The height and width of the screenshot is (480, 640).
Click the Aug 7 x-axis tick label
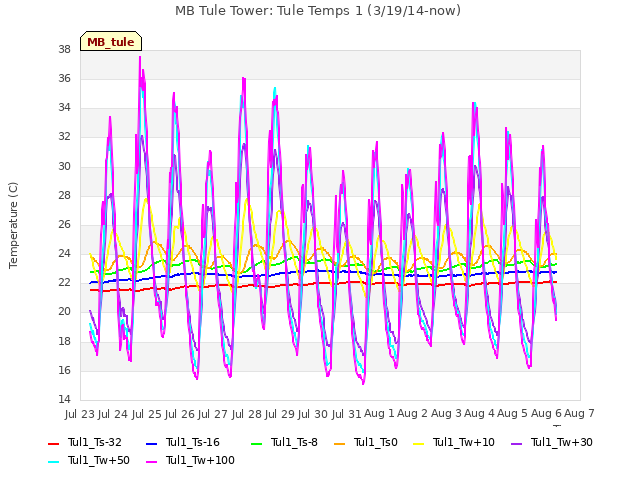click(x=579, y=414)
